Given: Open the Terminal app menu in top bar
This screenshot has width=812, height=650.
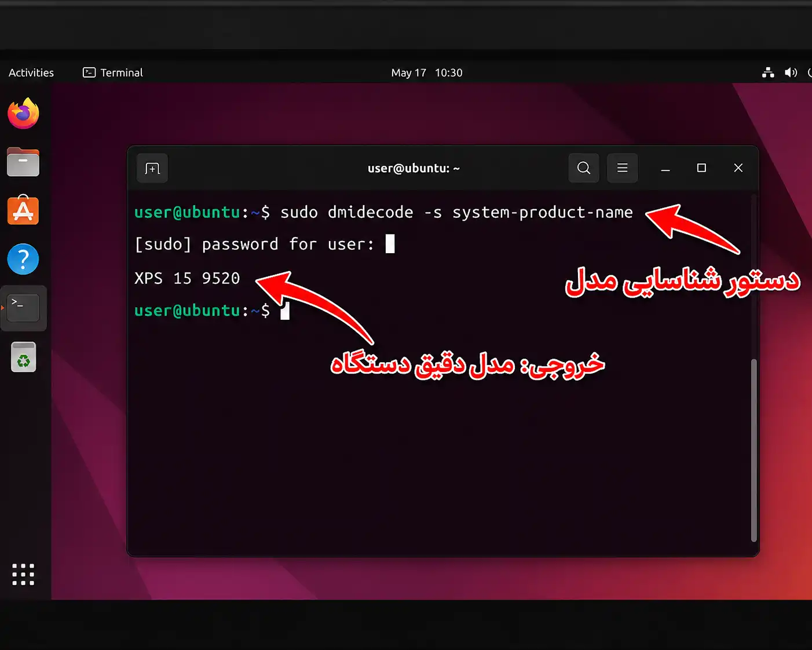Looking at the screenshot, I should [x=113, y=72].
